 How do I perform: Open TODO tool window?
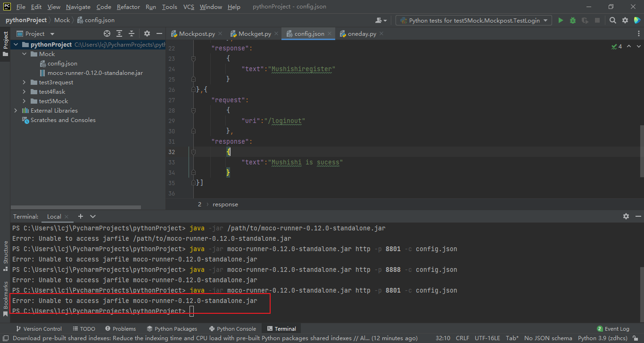pyautogui.click(x=84, y=329)
